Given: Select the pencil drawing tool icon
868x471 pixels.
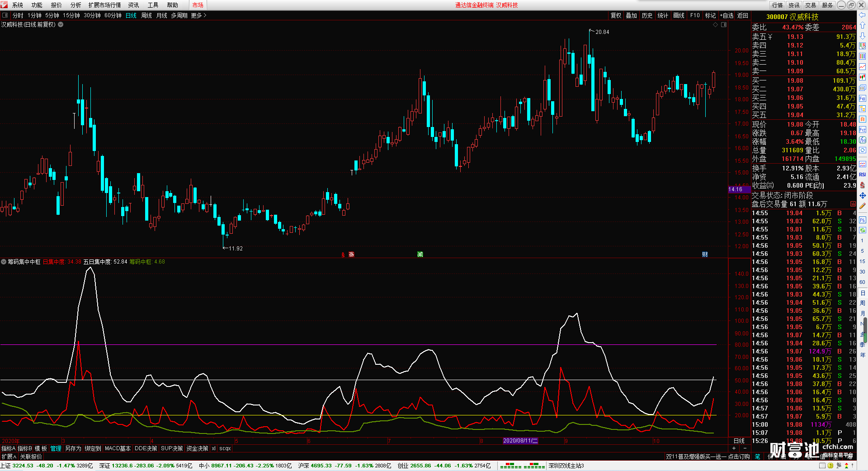Looking at the screenshot, I should 863,206.
